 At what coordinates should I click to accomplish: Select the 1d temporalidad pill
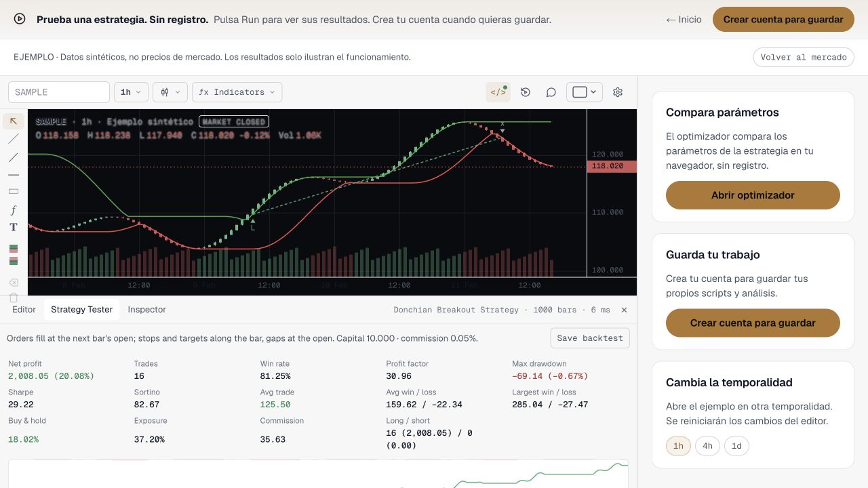click(736, 446)
